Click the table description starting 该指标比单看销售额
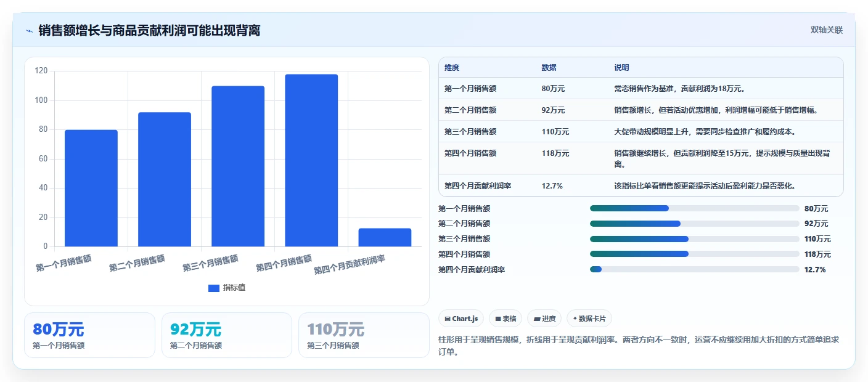Viewport: 868px width, 382px height. [705, 185]
